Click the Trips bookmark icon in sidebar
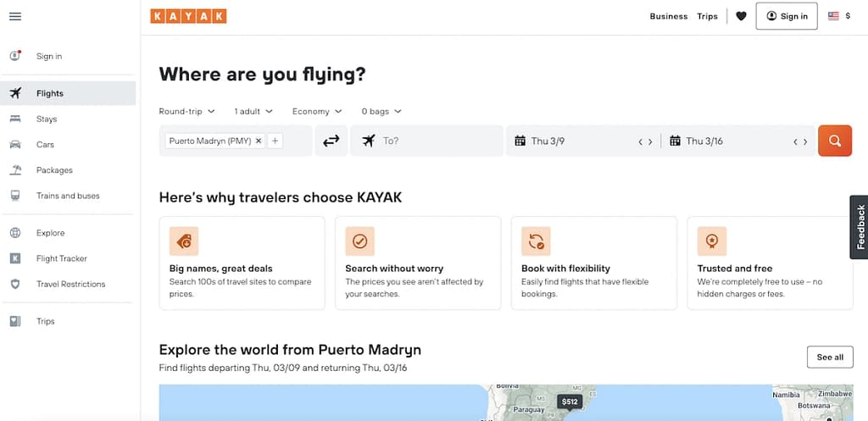This screenshot has height=421, width=868. point(15,321)
